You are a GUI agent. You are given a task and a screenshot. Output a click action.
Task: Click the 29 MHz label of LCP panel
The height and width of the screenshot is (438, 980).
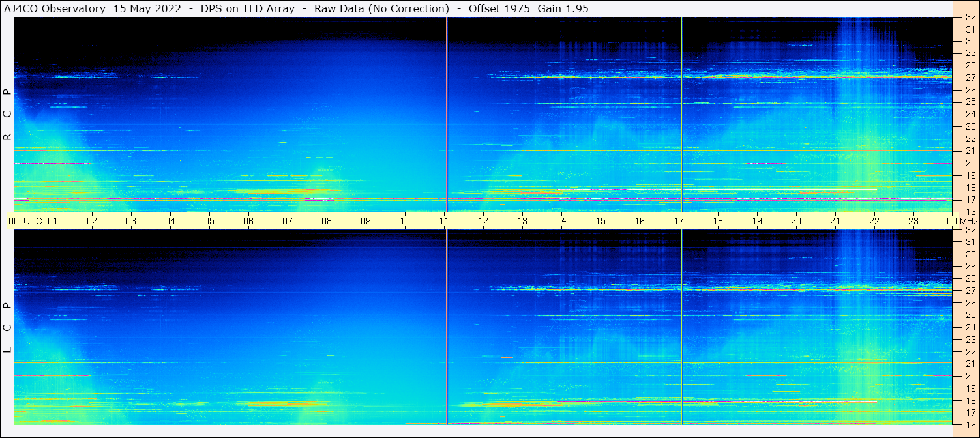970,266
